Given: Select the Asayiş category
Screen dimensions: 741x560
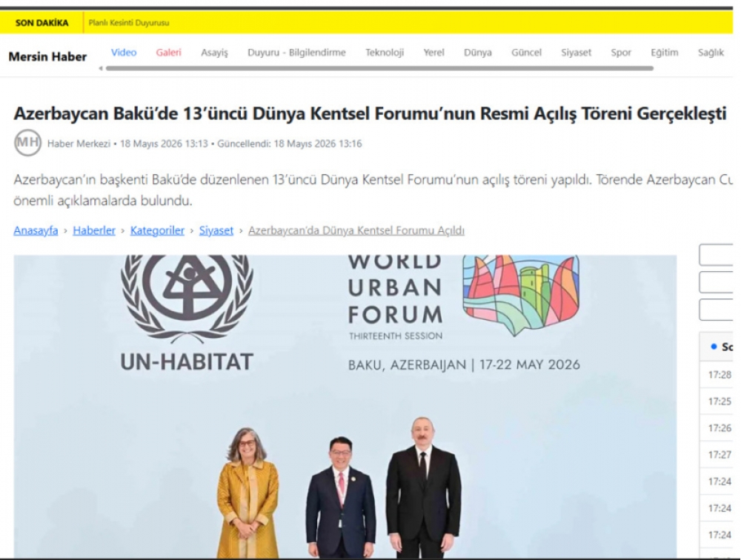Looking at the screenshot, I should tap(215, 53).
